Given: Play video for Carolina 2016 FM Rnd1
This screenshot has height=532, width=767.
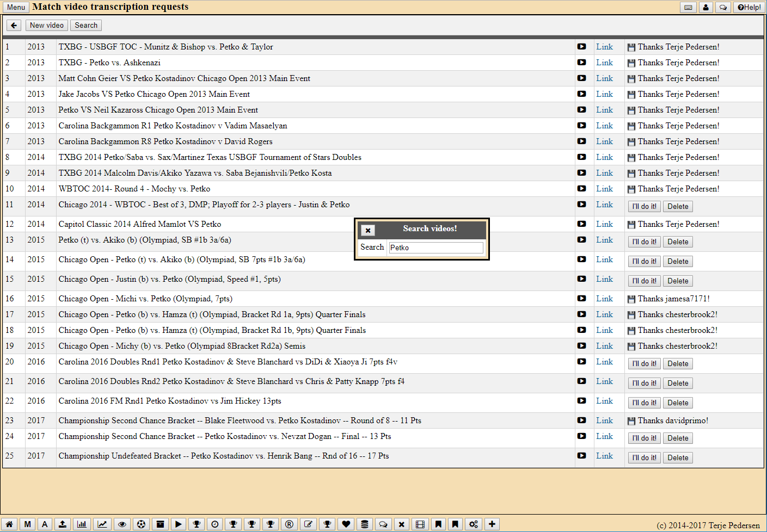Looking at the screenshot, I should (582, 401).
